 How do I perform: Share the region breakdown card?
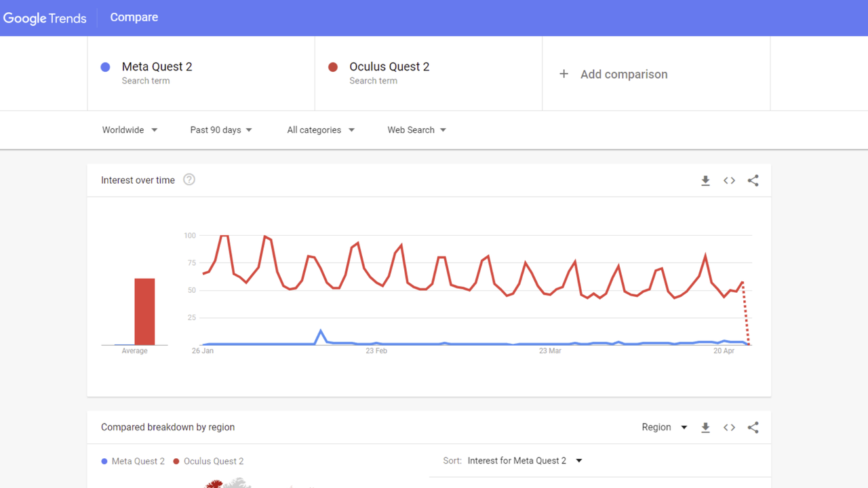[753, 427]
